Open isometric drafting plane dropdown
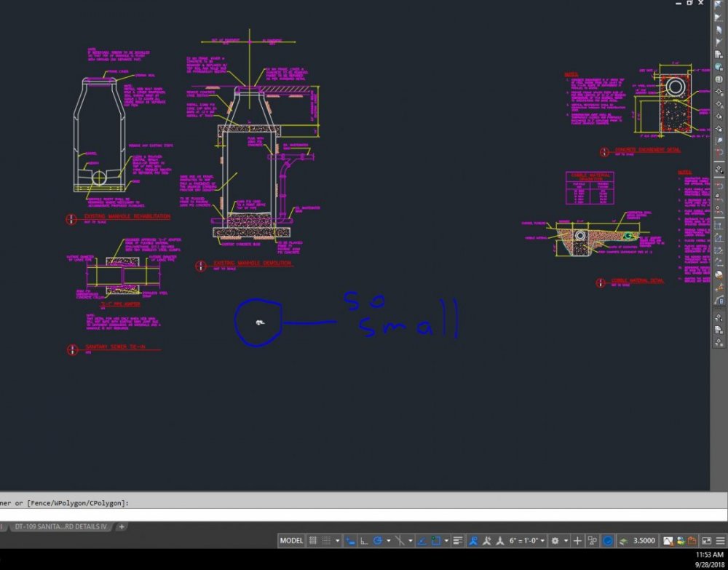The width and height of the screenshot is (728, 570). 411,541
